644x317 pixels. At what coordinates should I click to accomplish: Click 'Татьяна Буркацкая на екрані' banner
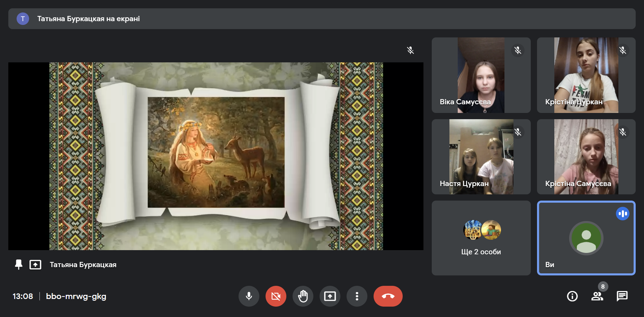322,19
